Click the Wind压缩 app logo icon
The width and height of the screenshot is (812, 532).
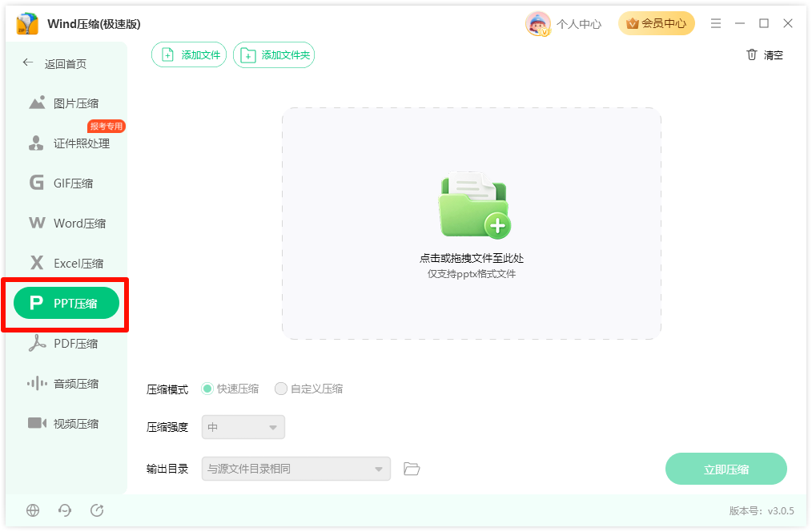tap(27, 24)
